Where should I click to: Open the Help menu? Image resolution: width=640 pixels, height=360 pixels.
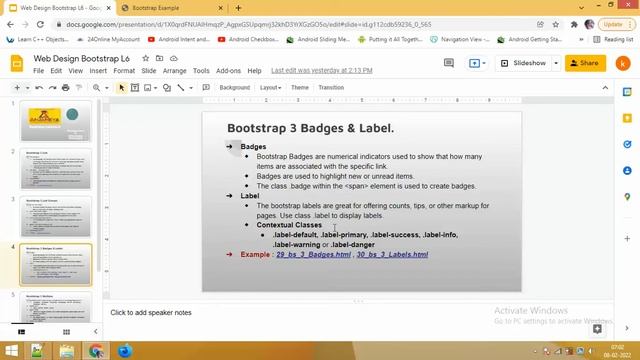pyautogui.click(x=254, y=71)
